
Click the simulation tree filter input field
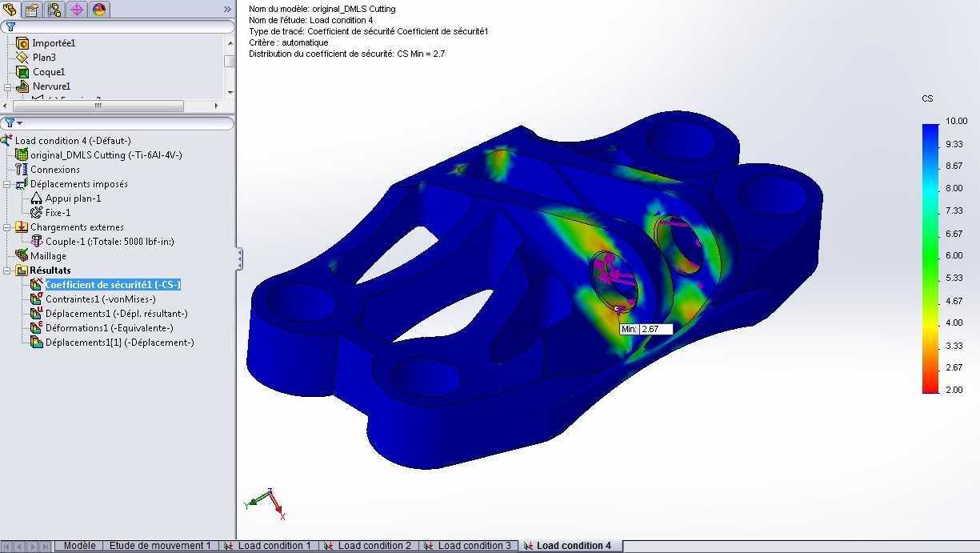tap(128, 123)
